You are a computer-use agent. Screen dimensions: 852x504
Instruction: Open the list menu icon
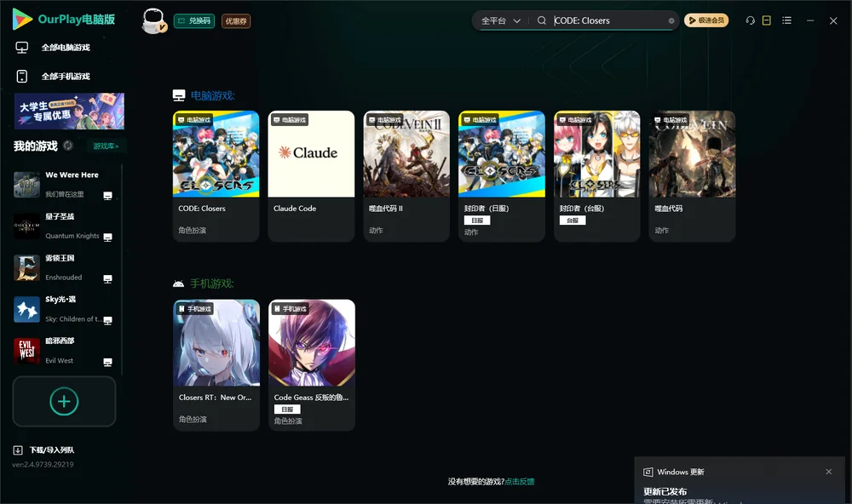click(786, 20)
